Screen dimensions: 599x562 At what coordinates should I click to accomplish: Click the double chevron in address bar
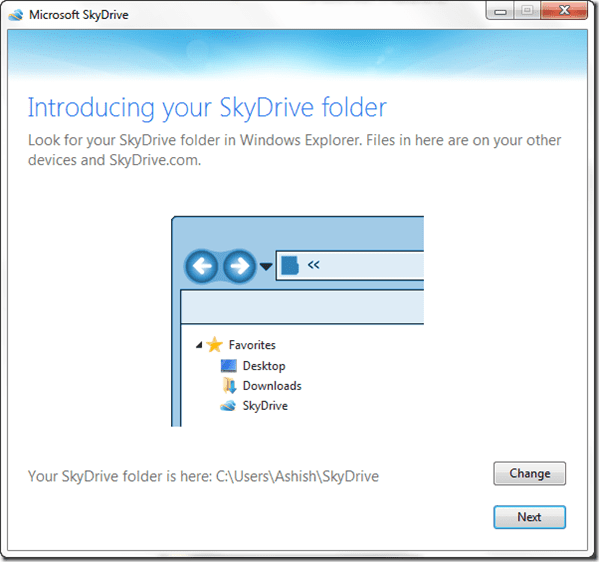point(314,265)
